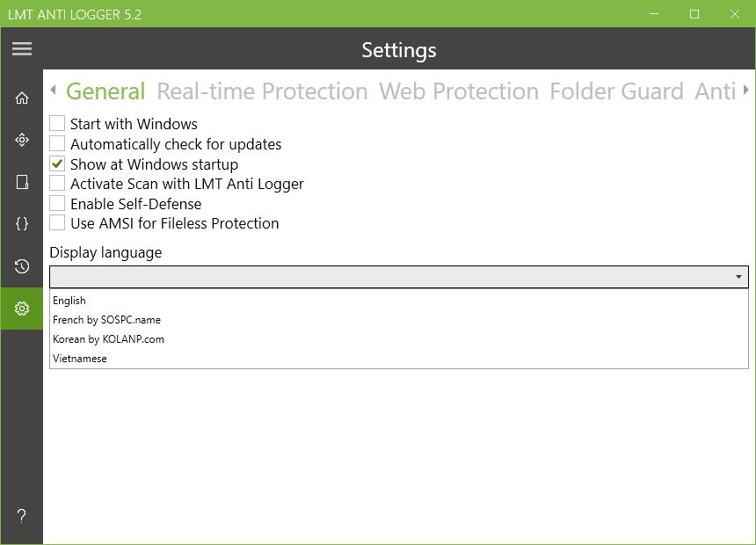The image size is (756, 545).
Task: Pick Vietnamese language option
Action: [x=80, y=359]
